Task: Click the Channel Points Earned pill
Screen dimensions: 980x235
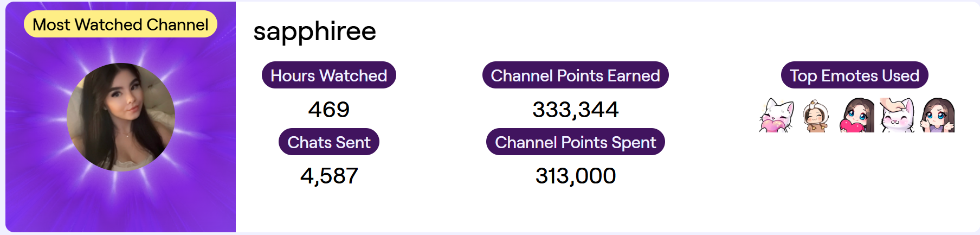Action: point(575,75)
